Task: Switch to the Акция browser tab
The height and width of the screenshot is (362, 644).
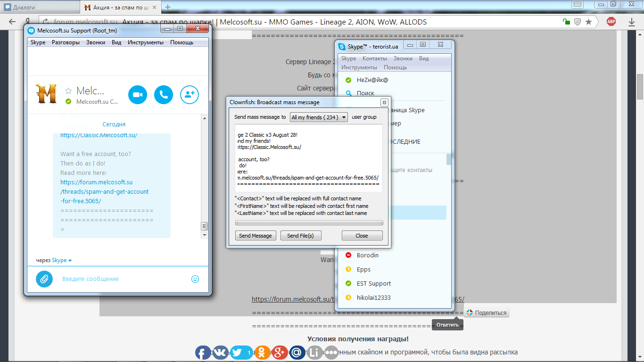Action: tap(121, 7)
